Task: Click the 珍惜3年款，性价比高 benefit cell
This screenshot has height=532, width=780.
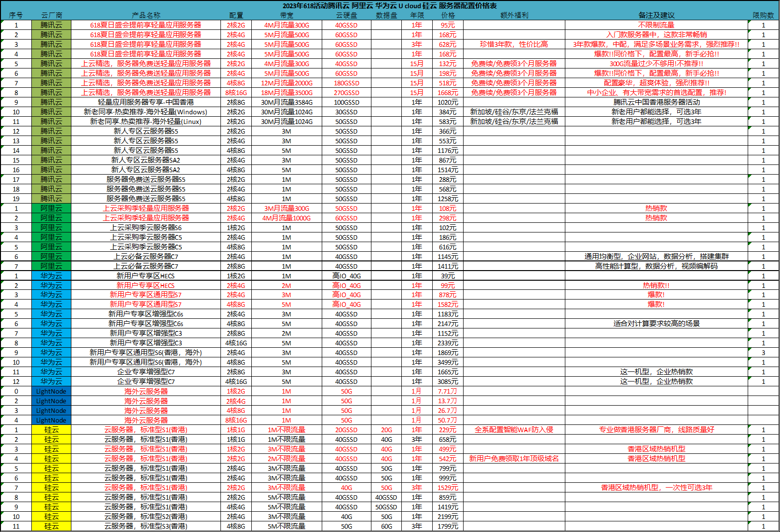Action: 514,44
